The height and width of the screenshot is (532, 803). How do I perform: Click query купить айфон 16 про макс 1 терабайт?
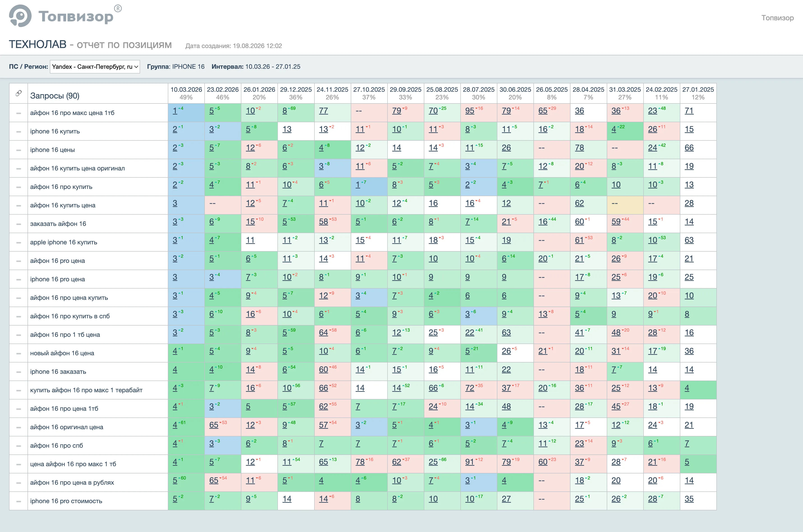coord(86,390)
